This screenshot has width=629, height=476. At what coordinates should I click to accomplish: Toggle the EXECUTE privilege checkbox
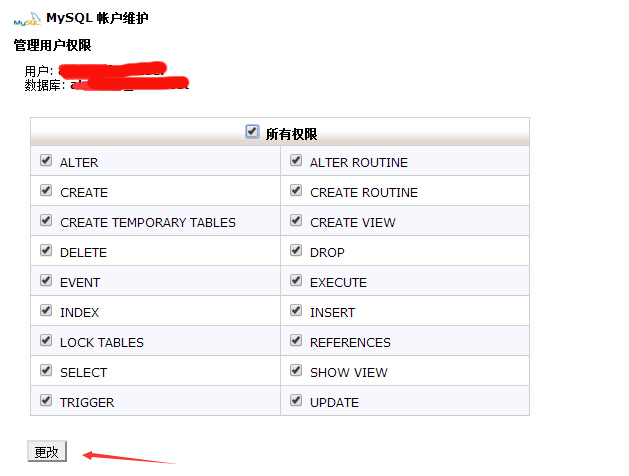[296, 280]
